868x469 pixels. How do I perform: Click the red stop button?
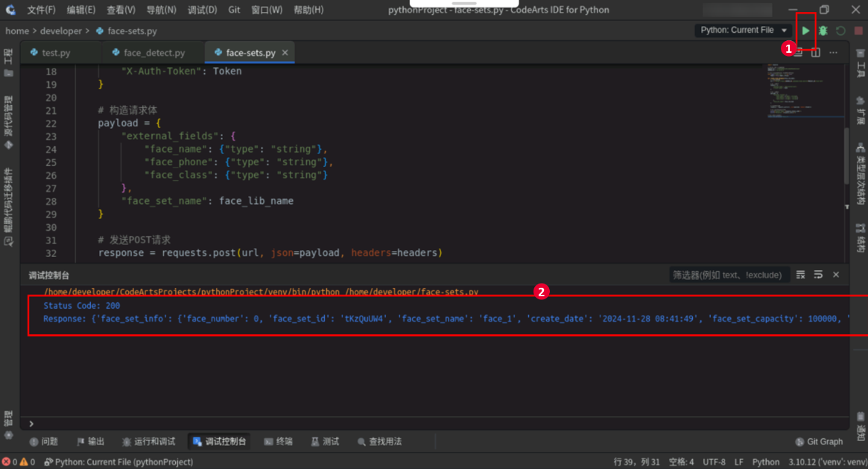click(858, 31)
